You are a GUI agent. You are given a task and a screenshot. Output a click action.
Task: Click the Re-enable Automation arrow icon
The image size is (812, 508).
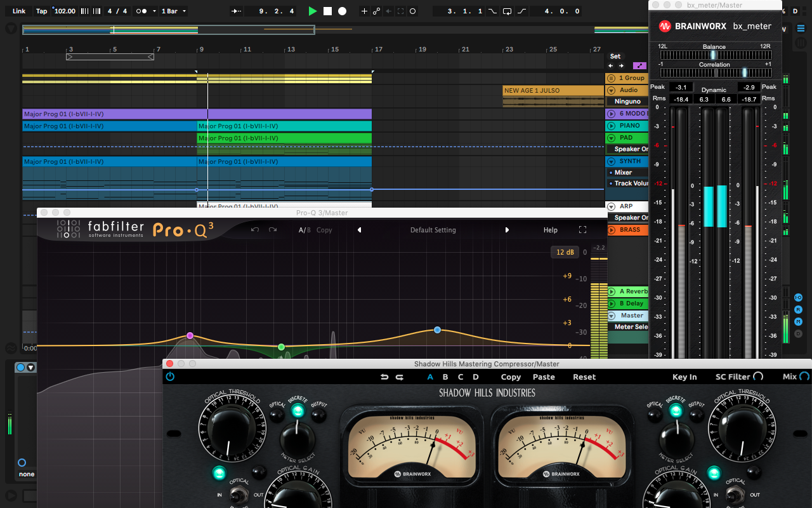click(389, 11)
